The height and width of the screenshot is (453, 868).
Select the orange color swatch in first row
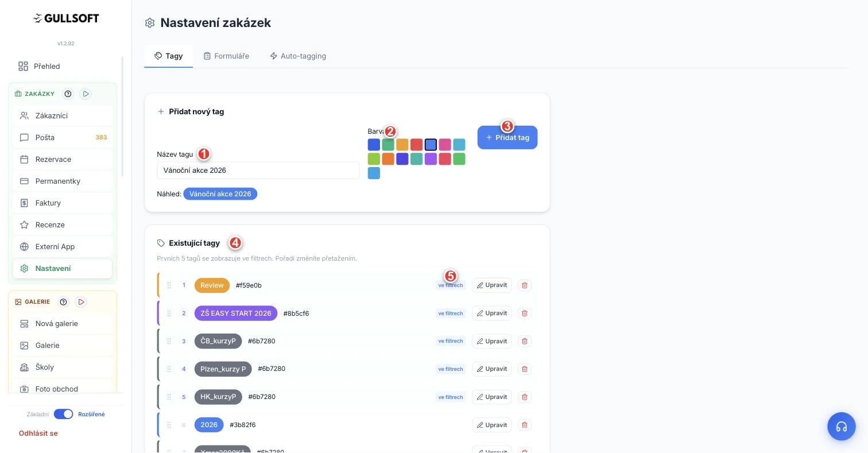tap(402, 145)
